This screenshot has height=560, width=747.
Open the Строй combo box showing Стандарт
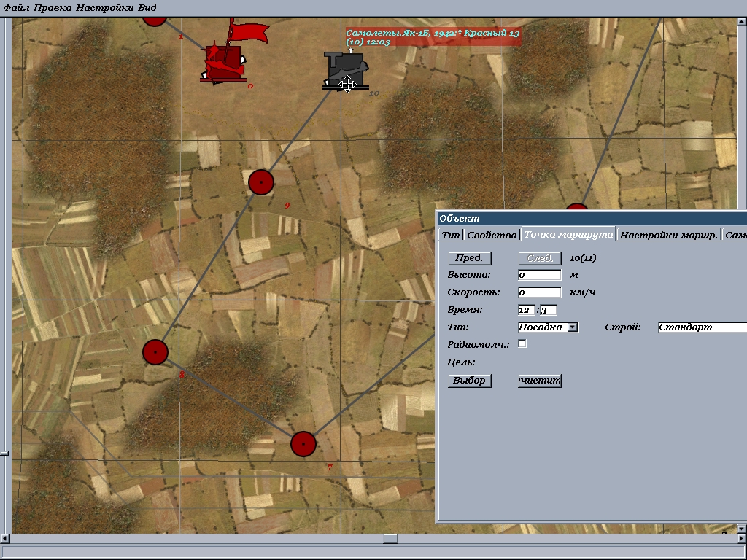pyautogui.click(x=703, y=327)
